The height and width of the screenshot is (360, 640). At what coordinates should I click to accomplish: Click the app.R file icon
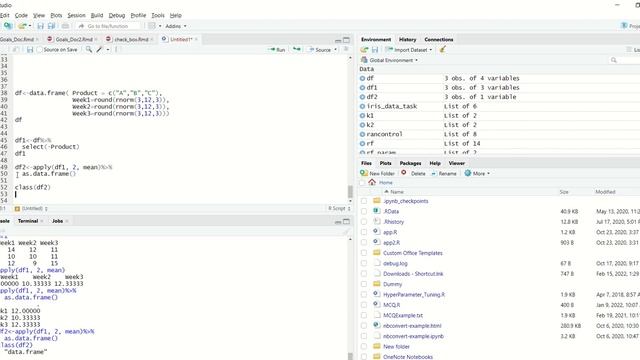click(377, 232)
